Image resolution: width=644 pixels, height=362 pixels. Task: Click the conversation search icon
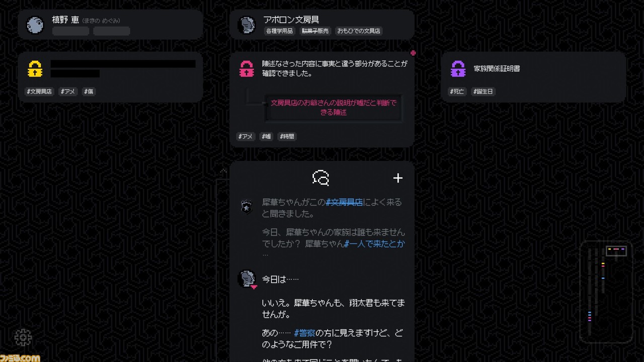(x=321, y=178)
